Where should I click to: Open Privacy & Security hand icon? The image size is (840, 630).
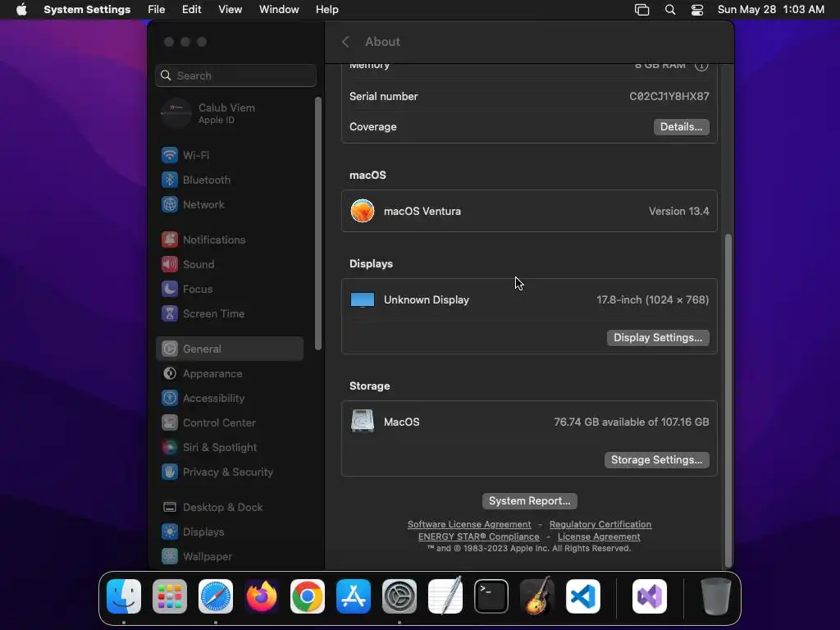(x=170, y=472)
